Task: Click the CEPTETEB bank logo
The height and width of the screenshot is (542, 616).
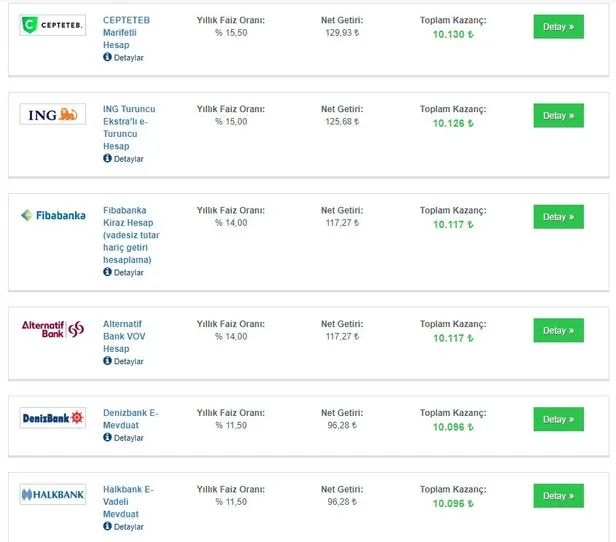Action: pos(53,24)
